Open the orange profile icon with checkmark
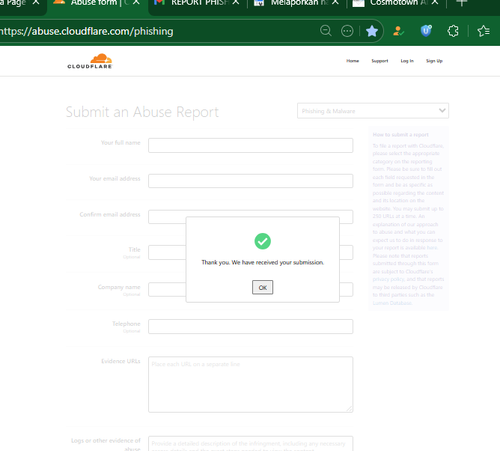This screenshot has height=451, width=500. pos(398,31)
